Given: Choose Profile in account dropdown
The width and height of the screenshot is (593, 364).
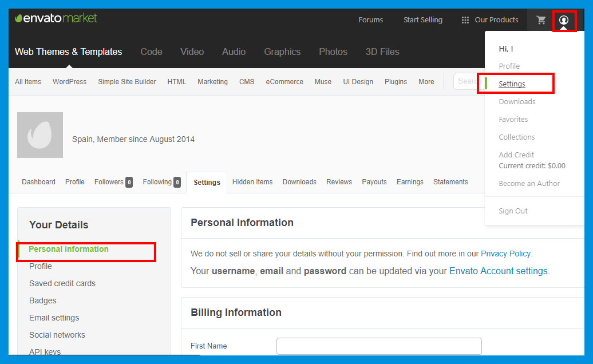Looking at the screenshot, I should (x=509, y=66).
